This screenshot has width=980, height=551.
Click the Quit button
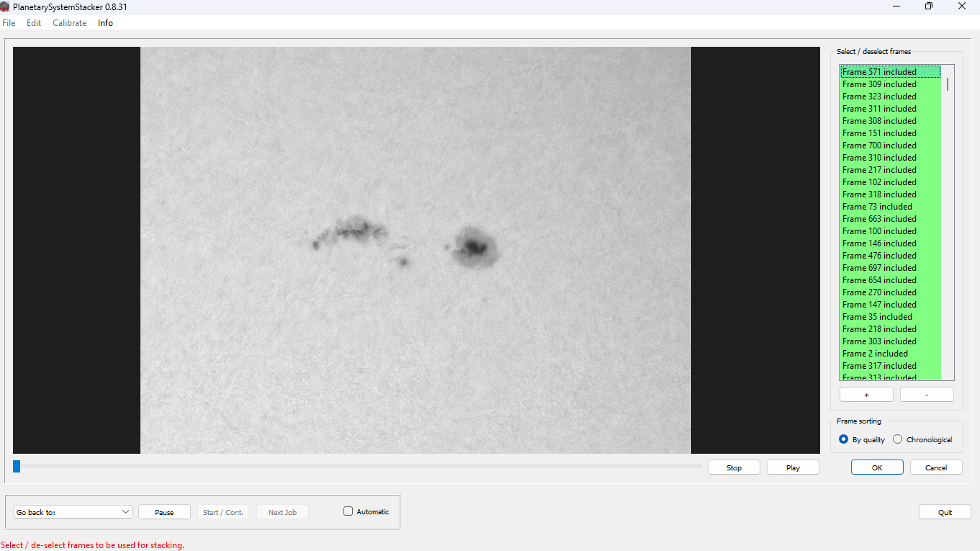coord(945,512)
